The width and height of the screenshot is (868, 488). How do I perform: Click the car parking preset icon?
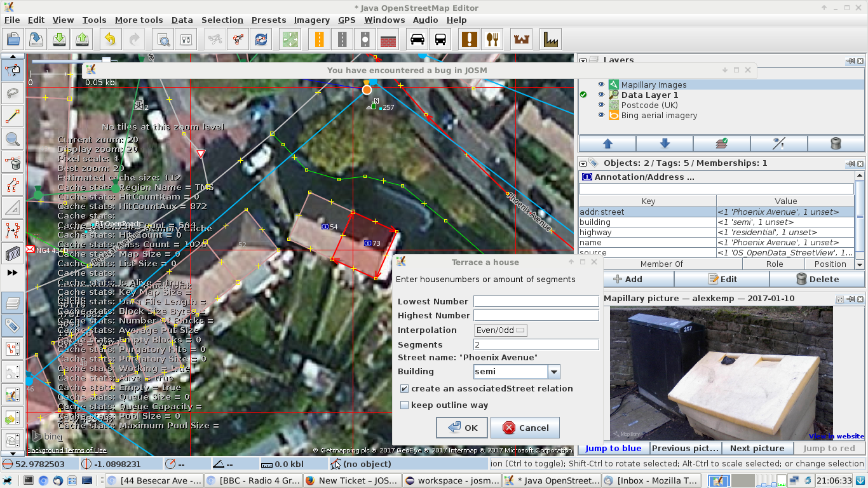417,39
